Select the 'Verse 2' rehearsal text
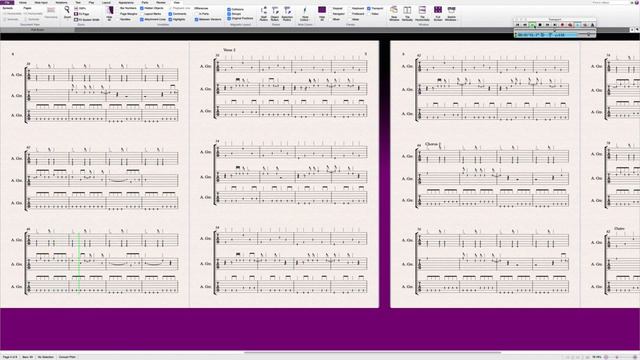The height and width of the screenshot is (360, 640). [229, 50]
